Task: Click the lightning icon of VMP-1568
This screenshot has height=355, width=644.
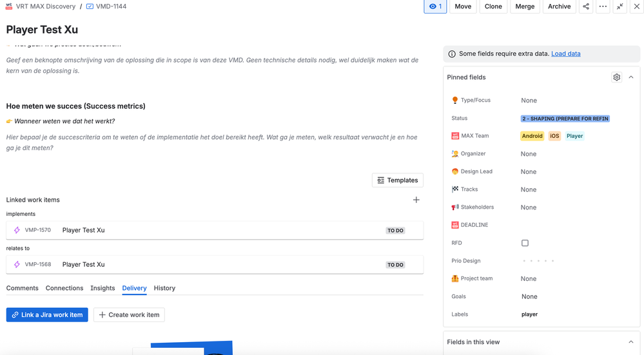Action: click(17, 265)
